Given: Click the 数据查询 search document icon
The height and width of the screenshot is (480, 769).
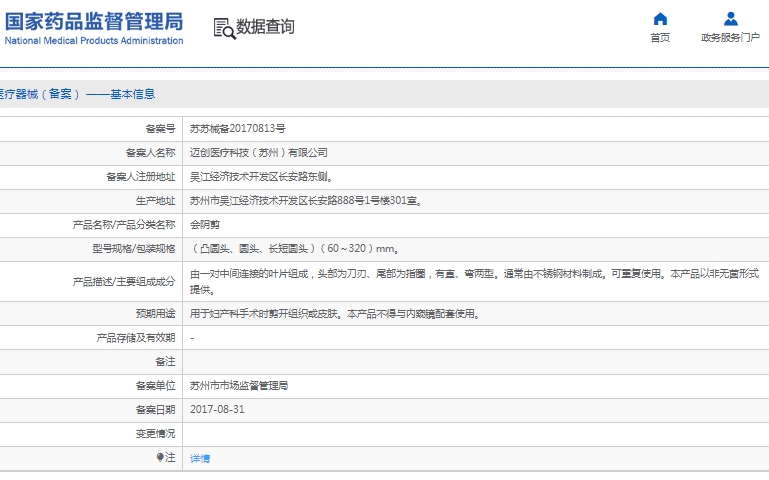Looking at the screenshot, I should pos(224,28).
